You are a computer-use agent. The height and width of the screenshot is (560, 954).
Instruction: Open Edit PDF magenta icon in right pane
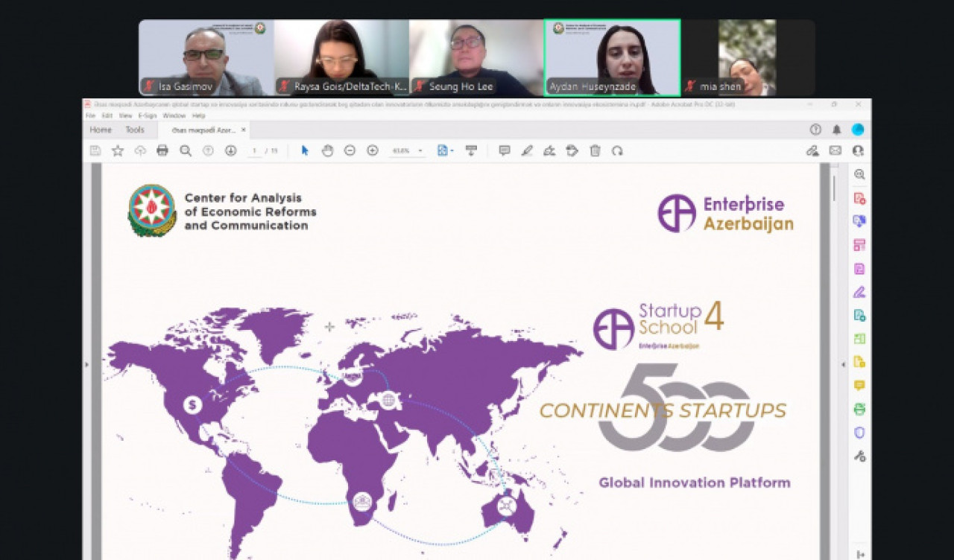859,268
